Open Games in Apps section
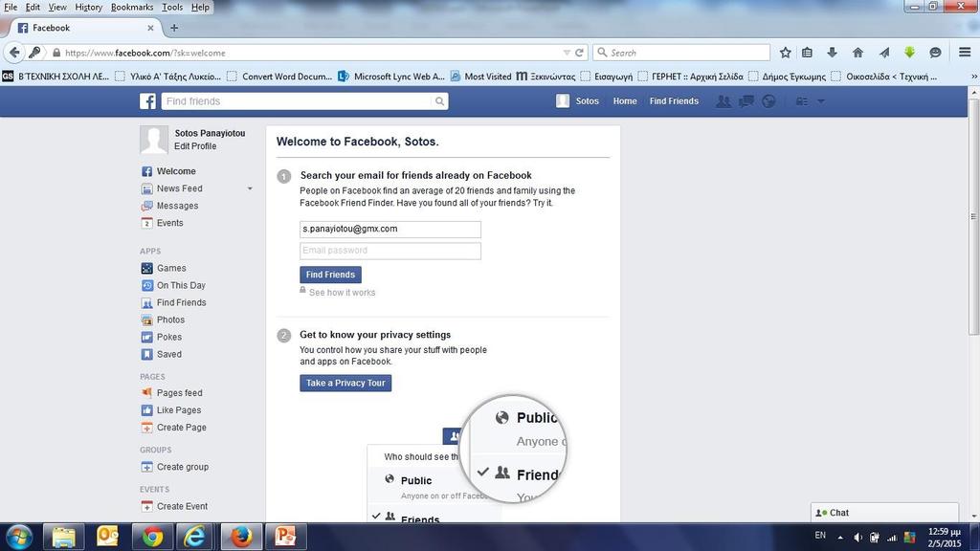Screen dimensions: 980x551 tap(171, 268)
